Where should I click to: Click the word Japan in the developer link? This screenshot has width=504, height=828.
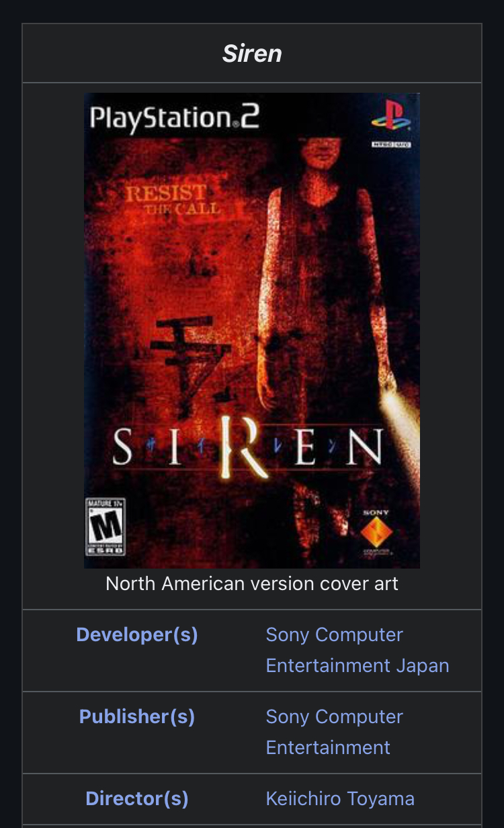click(423, 665)
